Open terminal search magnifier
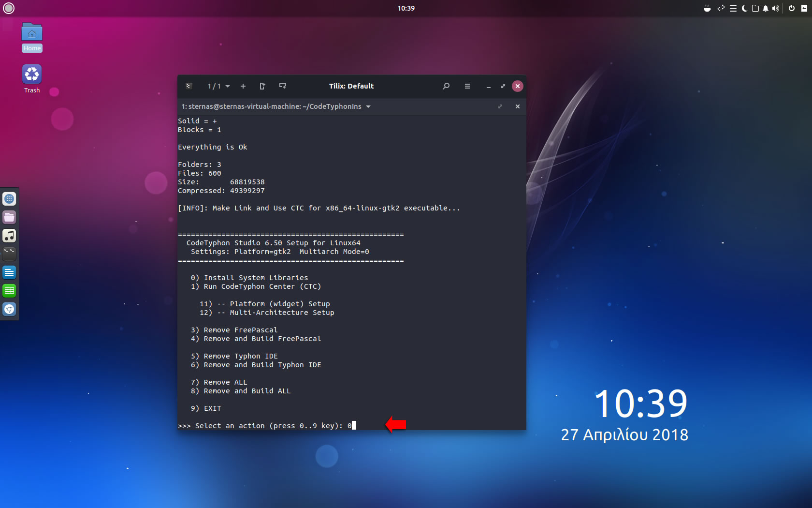Viewport: 812px width, 508px height. pyautogui.click(x=446, y=86)
